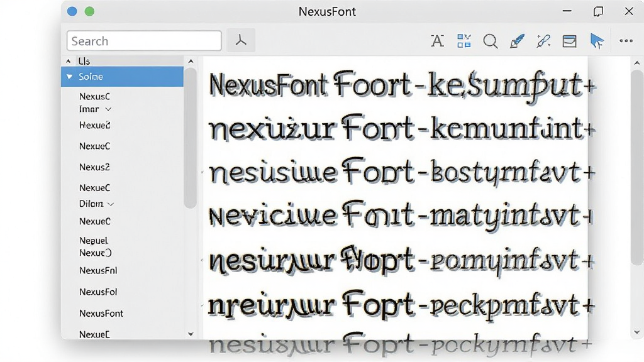Click the button next to Search field
644x362 pixels.
pyautogui.click(x=241, y=41)
